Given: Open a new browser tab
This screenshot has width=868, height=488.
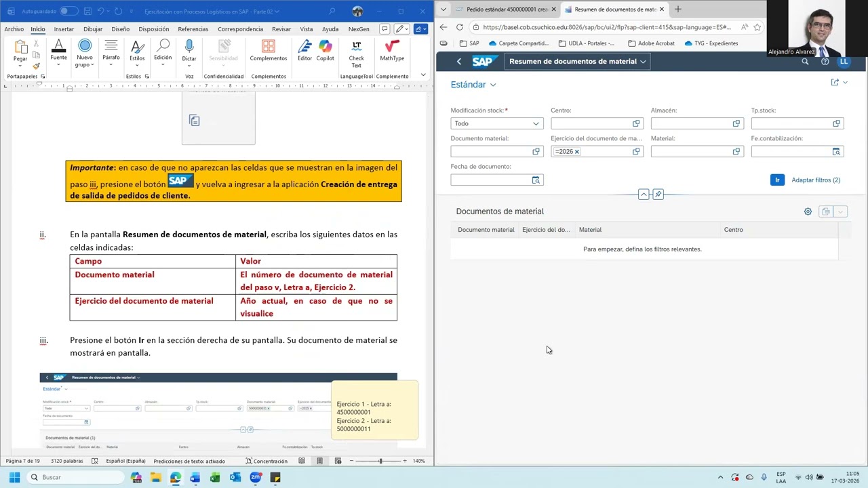Looking at the screenshot, I should (677, 9).
